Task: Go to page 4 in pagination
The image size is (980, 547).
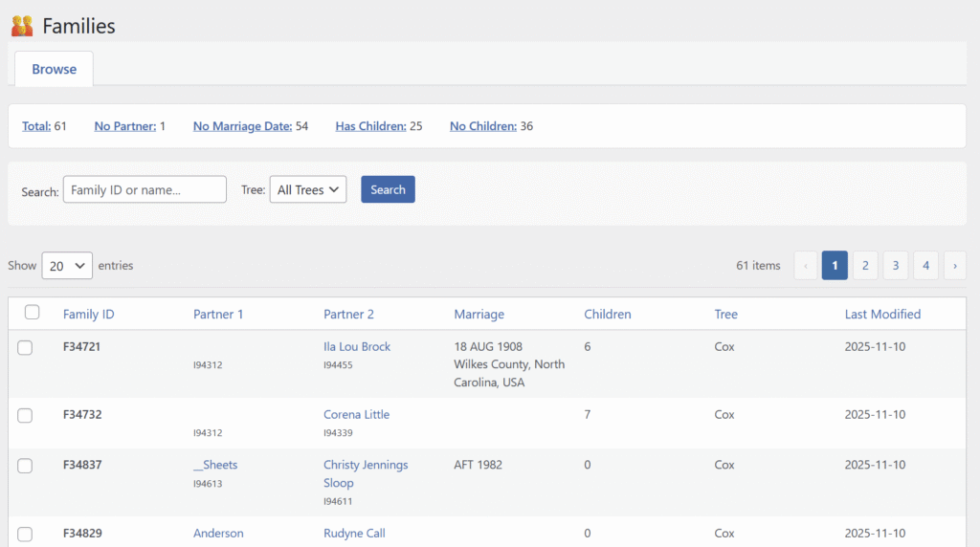Action: coord(925,266)
